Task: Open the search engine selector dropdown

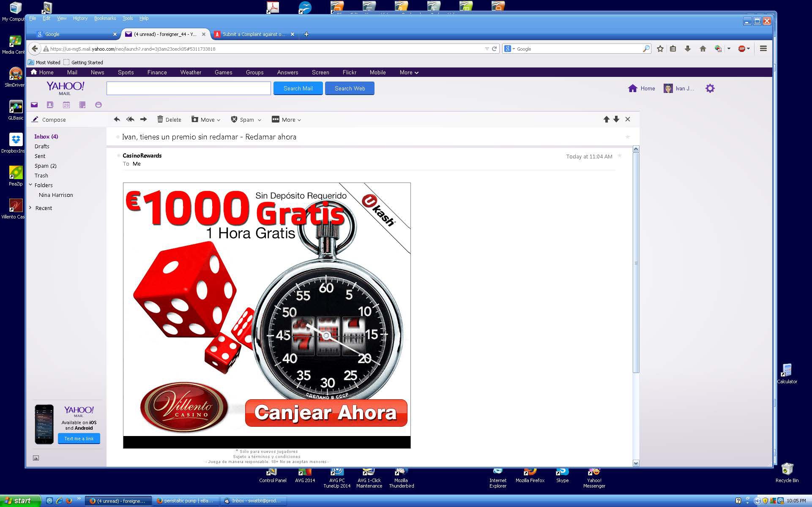Action: 510,49
